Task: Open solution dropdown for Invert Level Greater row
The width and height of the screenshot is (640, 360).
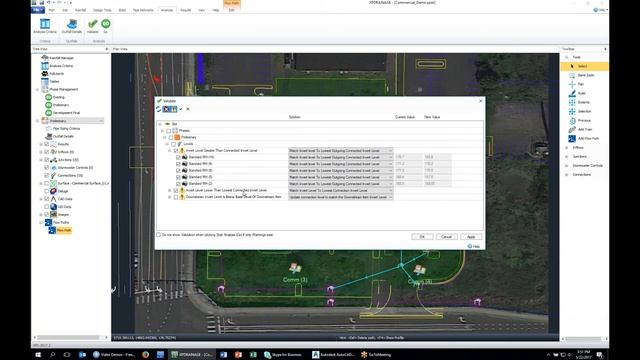Action: coord(390,151)
